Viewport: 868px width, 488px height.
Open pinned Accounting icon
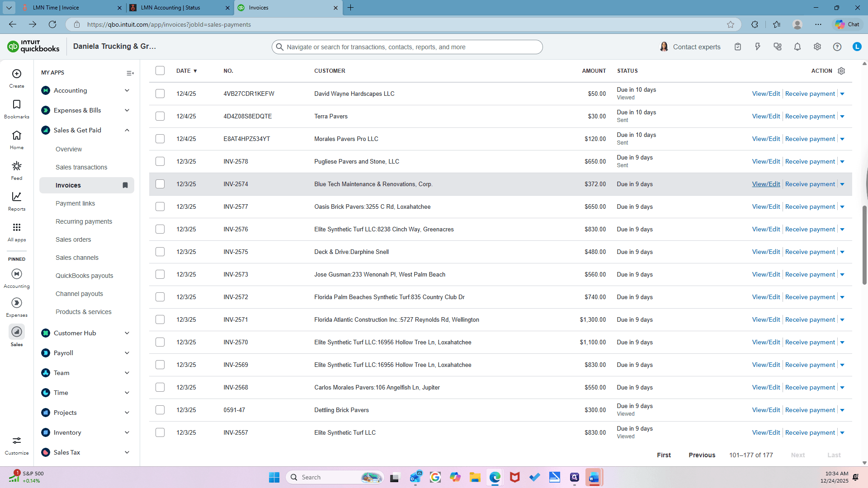pos(17,274)
